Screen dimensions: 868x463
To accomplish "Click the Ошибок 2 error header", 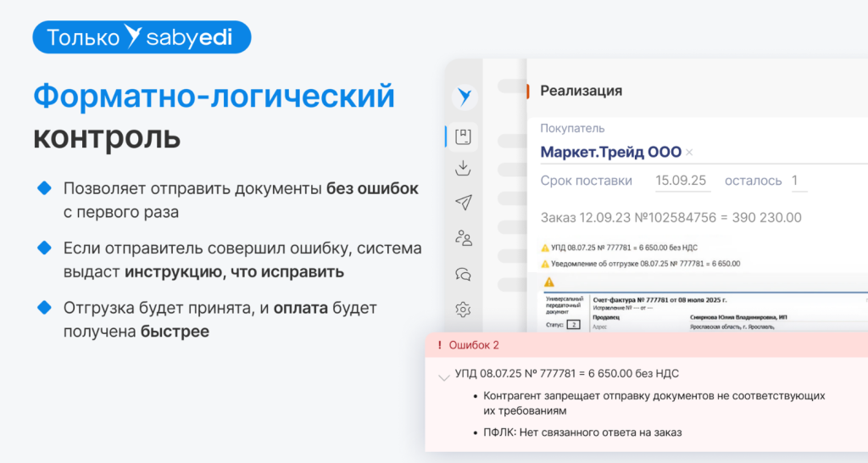I will (x=646, y=345).
